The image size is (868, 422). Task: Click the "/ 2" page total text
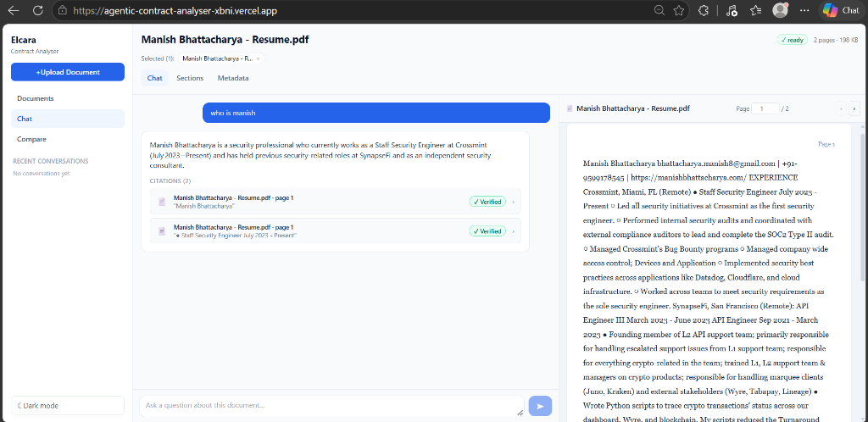click(785, 109)
